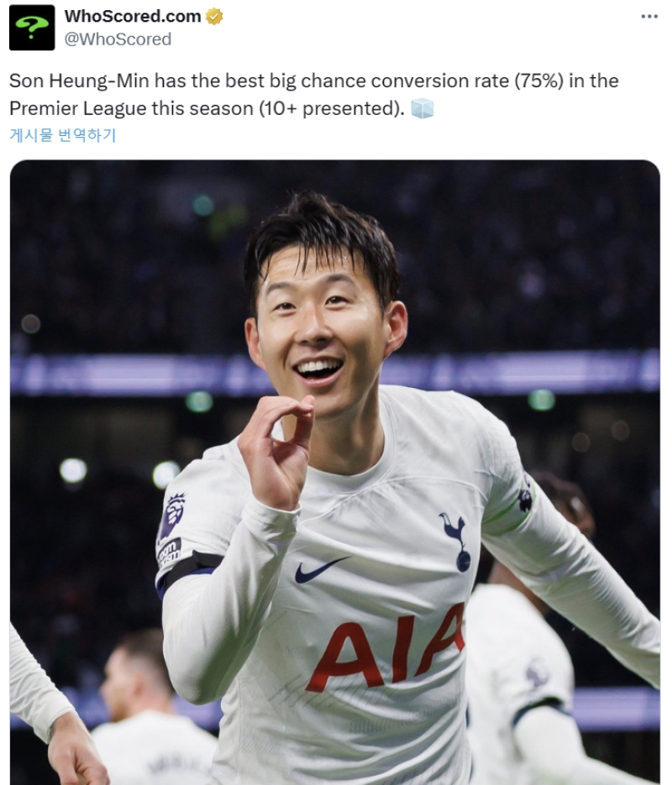The width and height of the screenshot is (672, 785).
Task: Open the WhoScored profile avatar
Action: [32, 28]
